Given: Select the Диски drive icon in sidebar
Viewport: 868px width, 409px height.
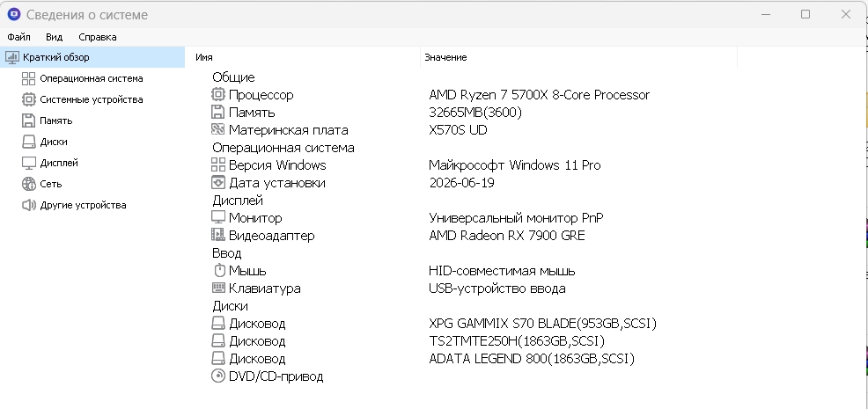Looking at the screenshot, I should (x=28, y=142).
